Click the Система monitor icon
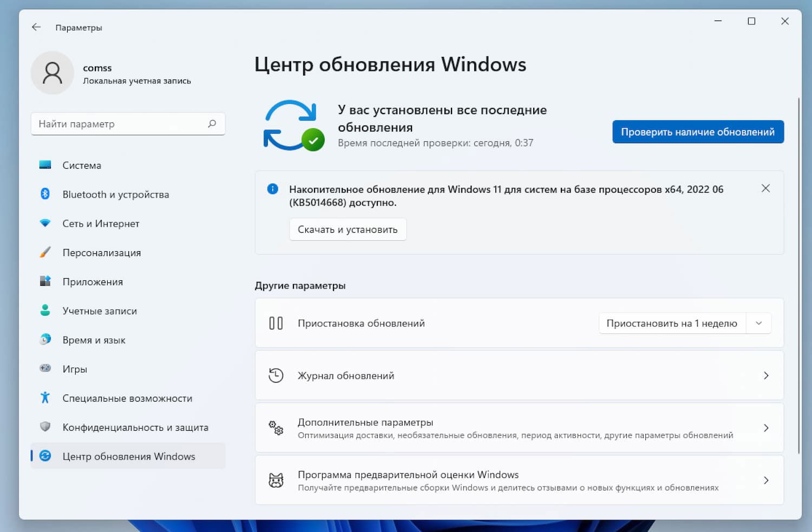Image resolution: width=812 pixels, height=532 pixels. click(x=45, y=165)
